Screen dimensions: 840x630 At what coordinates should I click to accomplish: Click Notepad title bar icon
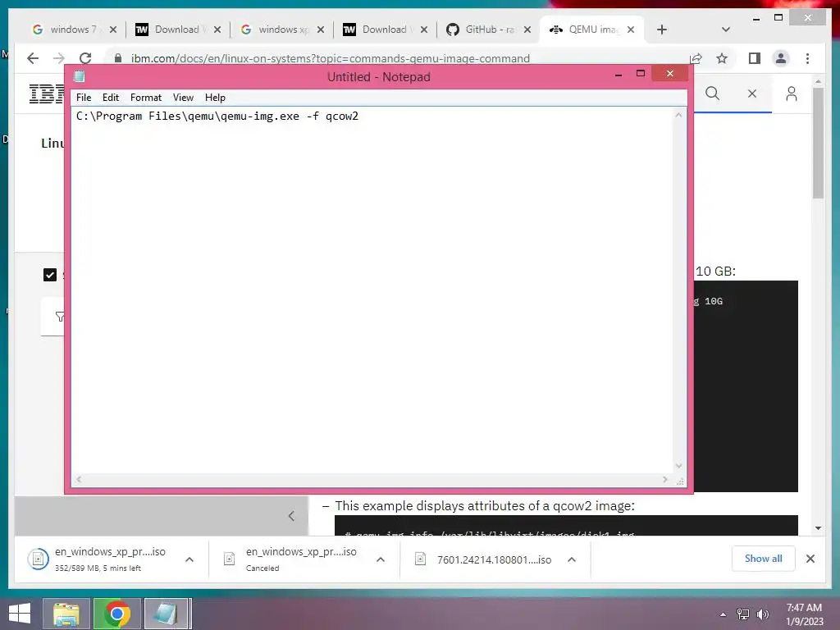[x=80, y=76]
